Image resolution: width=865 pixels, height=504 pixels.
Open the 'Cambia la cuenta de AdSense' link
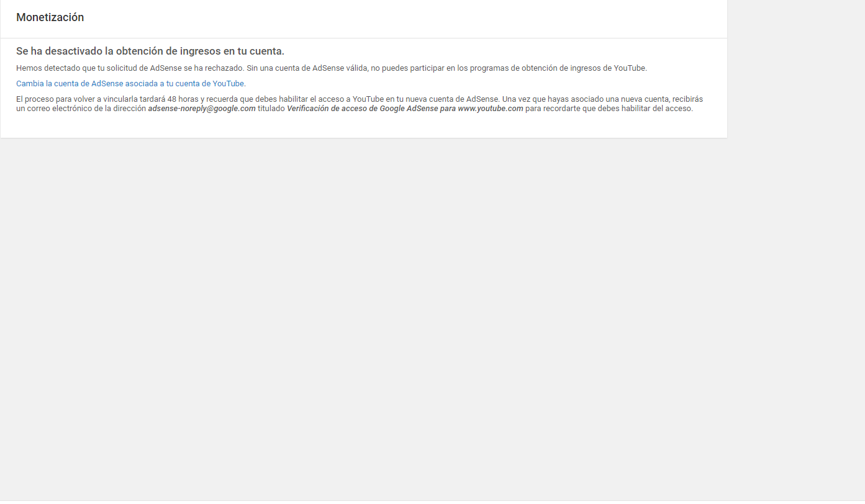[130, 83]
